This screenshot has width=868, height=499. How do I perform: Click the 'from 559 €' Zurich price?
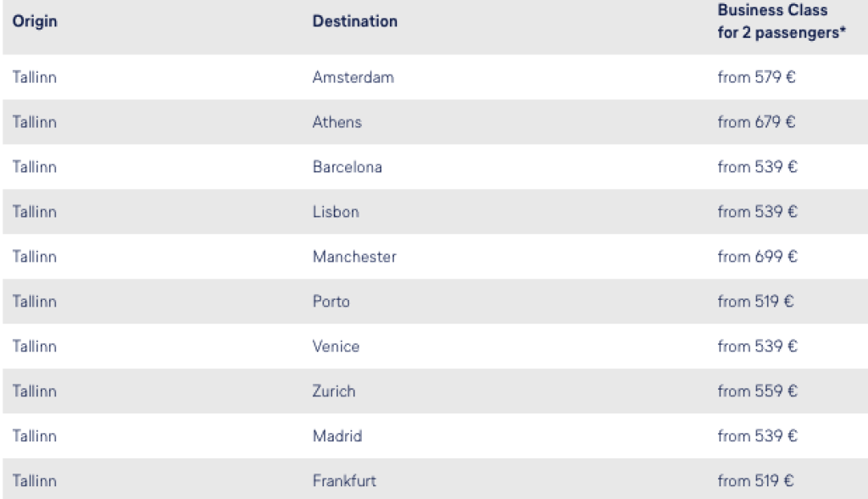(756, 391)
